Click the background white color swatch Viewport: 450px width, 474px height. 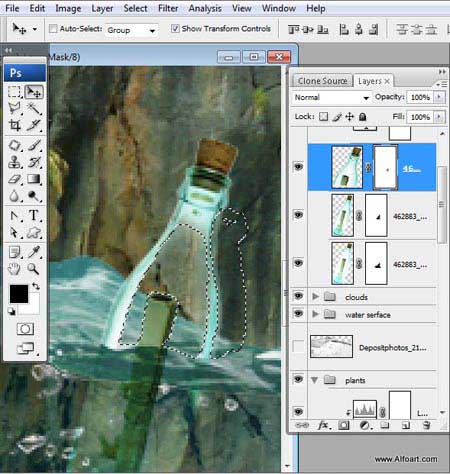pyautogui.click(x=33, y=307)
